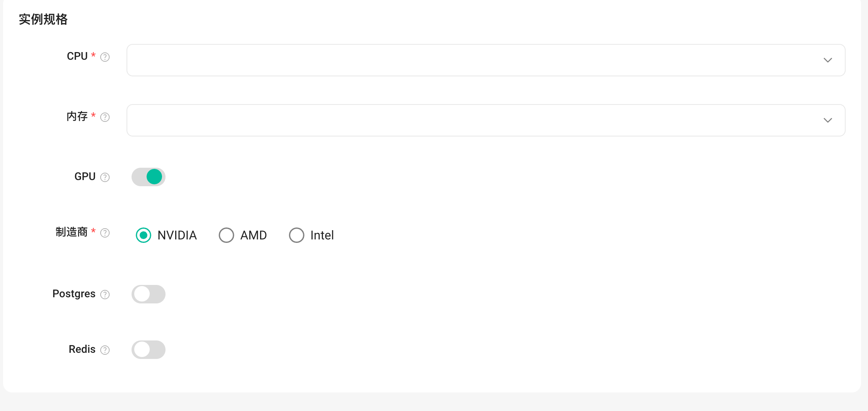This screenshot has width=868, height=411.
Task: Click the help icon next to Postgres
Action: [x=105, y=295]
